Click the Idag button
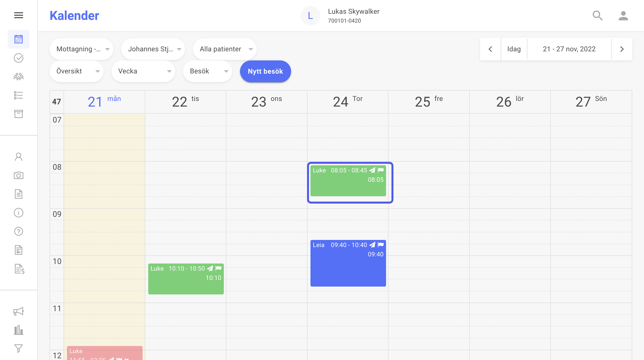Image resolution: width=644 pixels, height=360 pixels. click(x=514, y=49)
